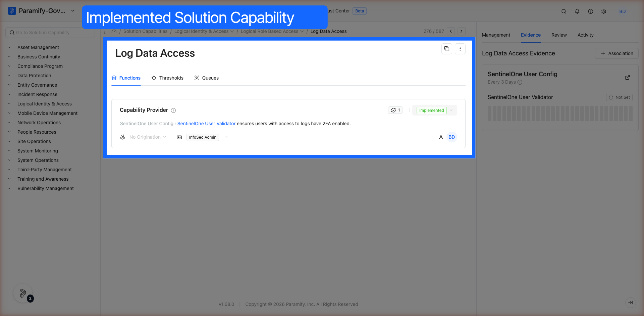Focus the Go to Solution Capability search field
Viewport: 644px width, 316px height.
(x=50, y=33)
